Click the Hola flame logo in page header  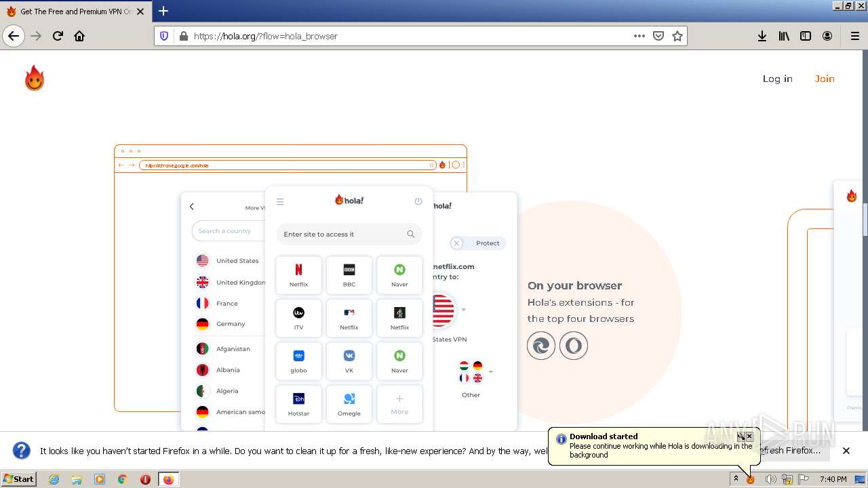(x=35, y=79)
